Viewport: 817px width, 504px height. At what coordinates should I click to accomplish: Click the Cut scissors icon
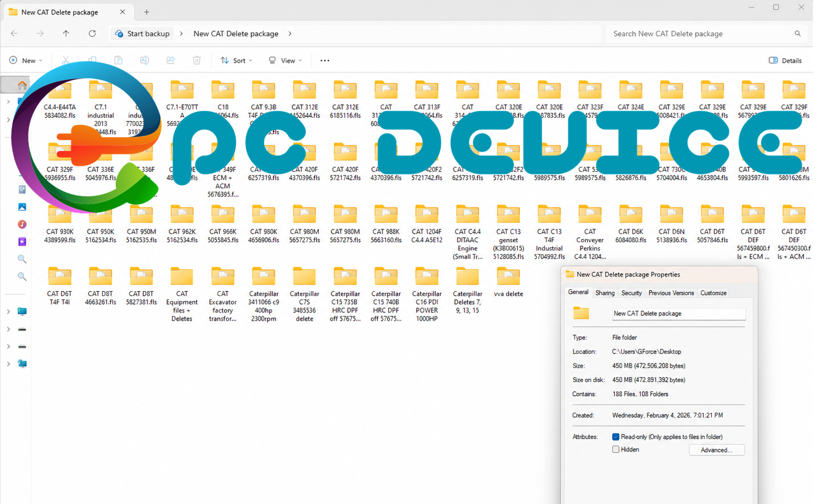tap(66, 60)
